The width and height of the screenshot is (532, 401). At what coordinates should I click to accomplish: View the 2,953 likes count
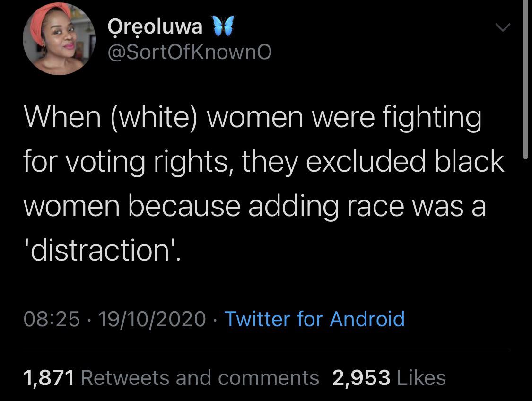tap(361, 377)
